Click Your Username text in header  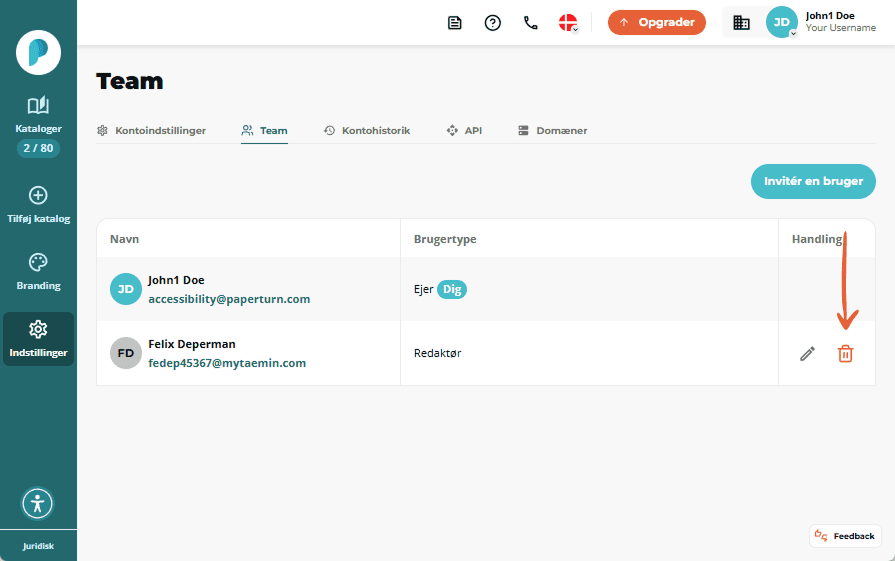pos(841,28)
